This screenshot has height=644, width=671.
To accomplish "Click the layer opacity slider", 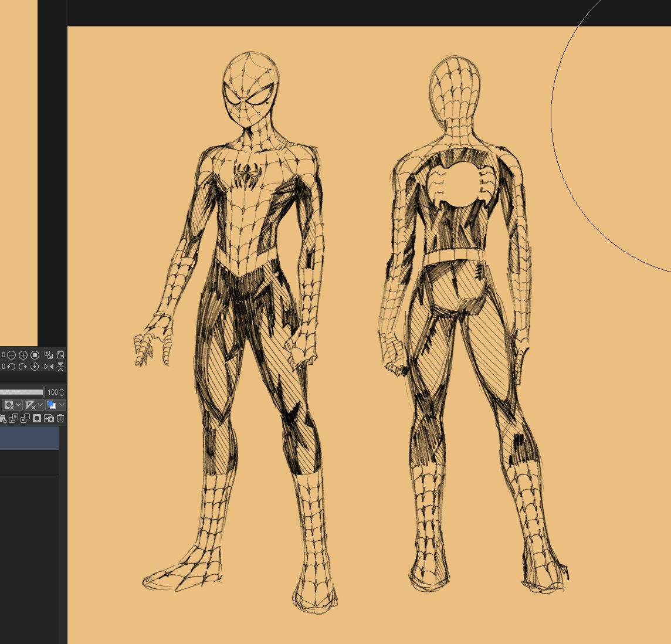I will point(22,392).
